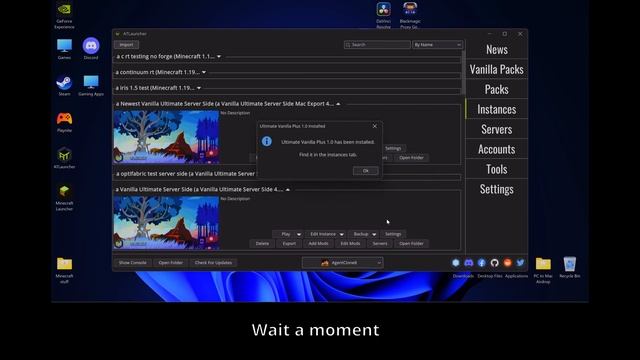Click the Show Console button
640x360 pixels.
click(132, 263)
